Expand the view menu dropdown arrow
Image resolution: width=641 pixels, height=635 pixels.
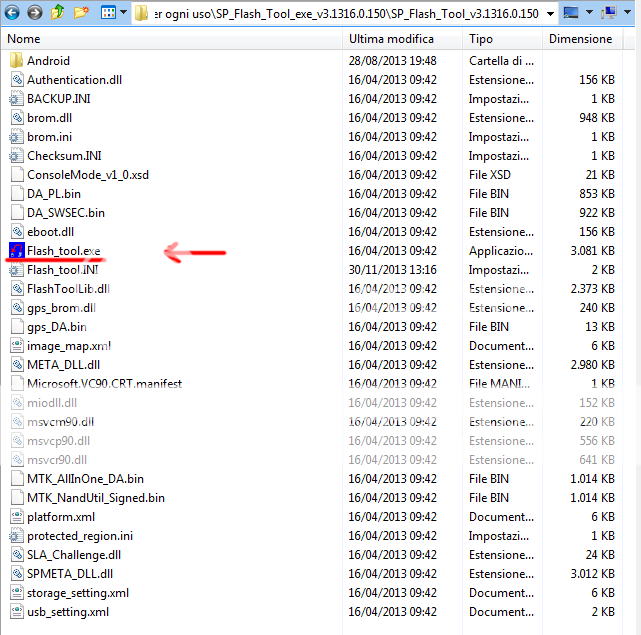point(123,13)
